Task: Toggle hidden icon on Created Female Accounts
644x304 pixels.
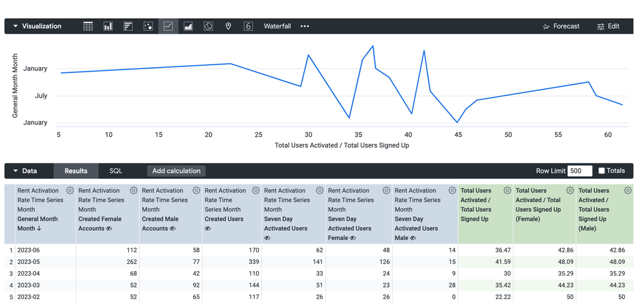Action: (109, 228)
